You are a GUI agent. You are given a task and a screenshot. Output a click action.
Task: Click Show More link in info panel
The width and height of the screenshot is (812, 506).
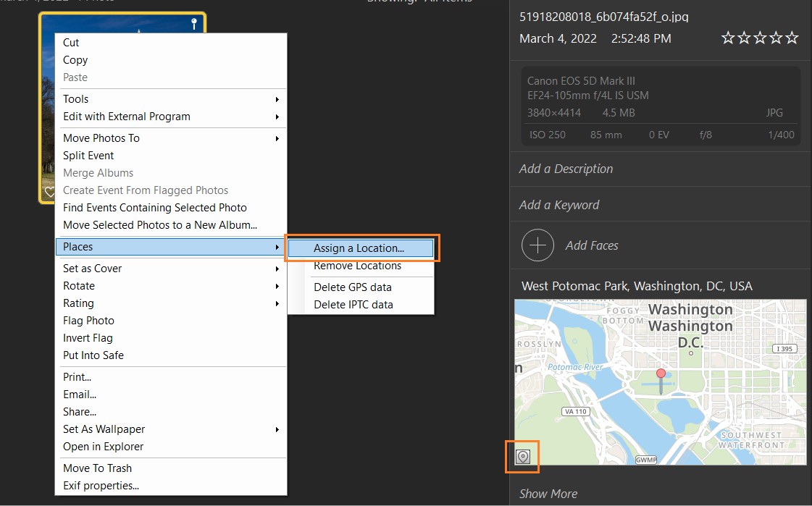coord(548,494)
